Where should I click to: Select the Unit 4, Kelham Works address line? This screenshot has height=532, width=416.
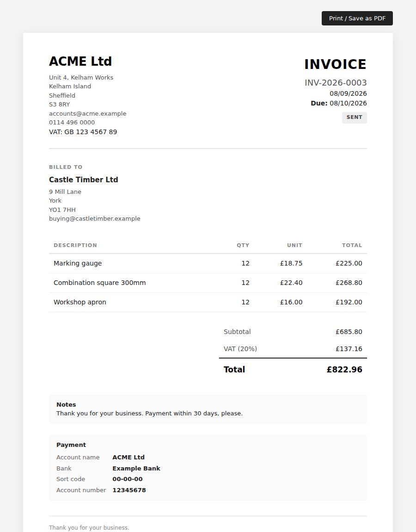[81, 78]
